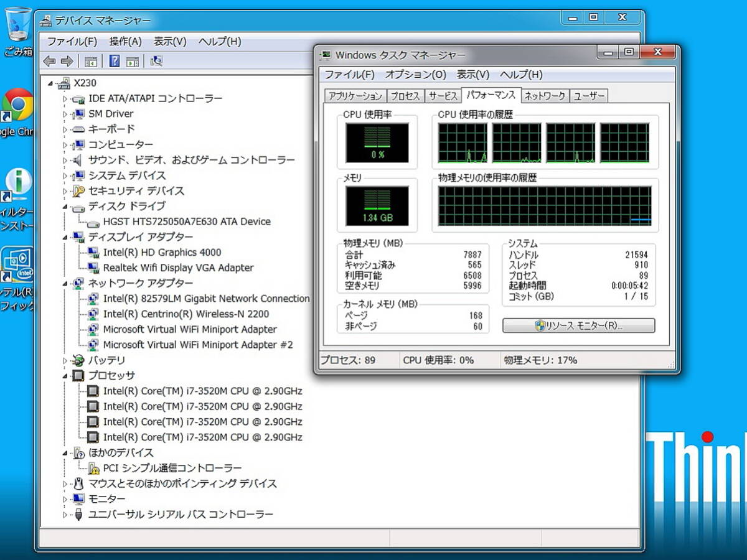Viewport: 747px width, 560px height.
Task: Click the メモリ 1.34 GB gauge
Action: [378, 206]
